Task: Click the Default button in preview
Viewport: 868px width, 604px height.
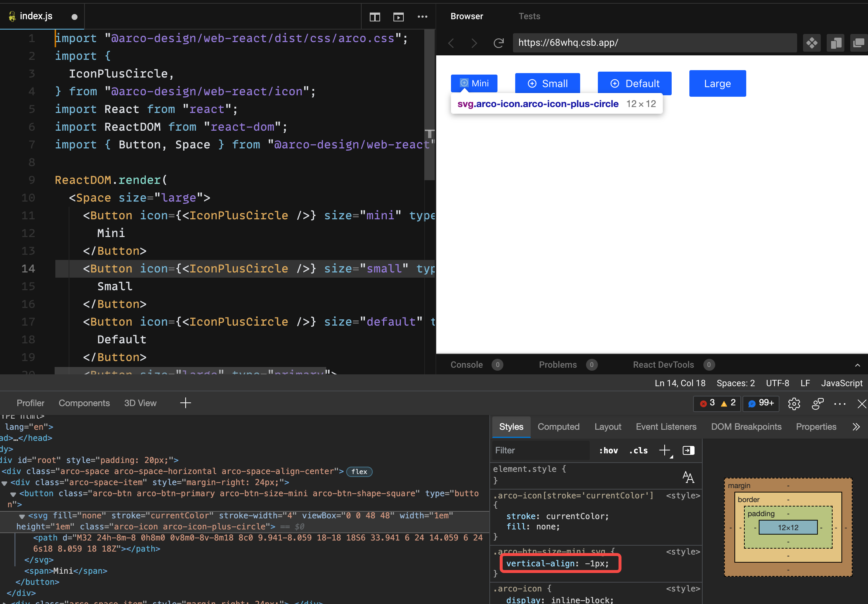Action: point(634,83)
